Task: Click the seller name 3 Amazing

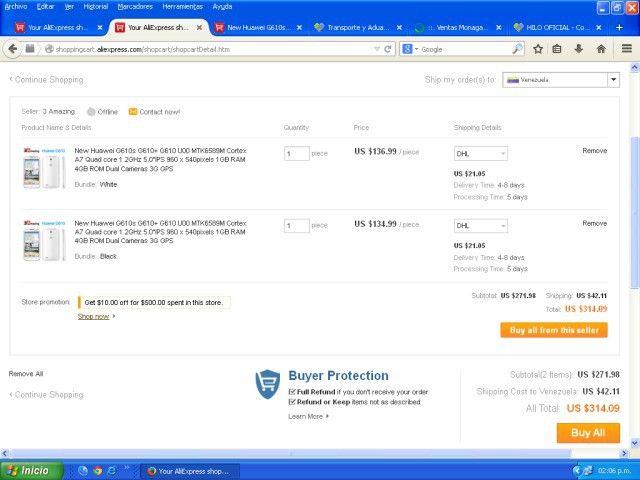Action: tap(59, 111)
